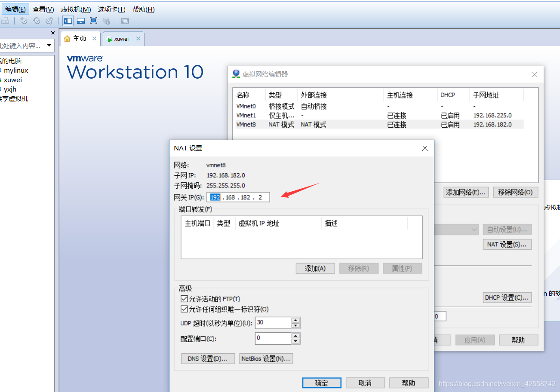560x392 pixels.
Task: Click subnet address 192.168.225.0 cell
Action: (x=492, y=116)
